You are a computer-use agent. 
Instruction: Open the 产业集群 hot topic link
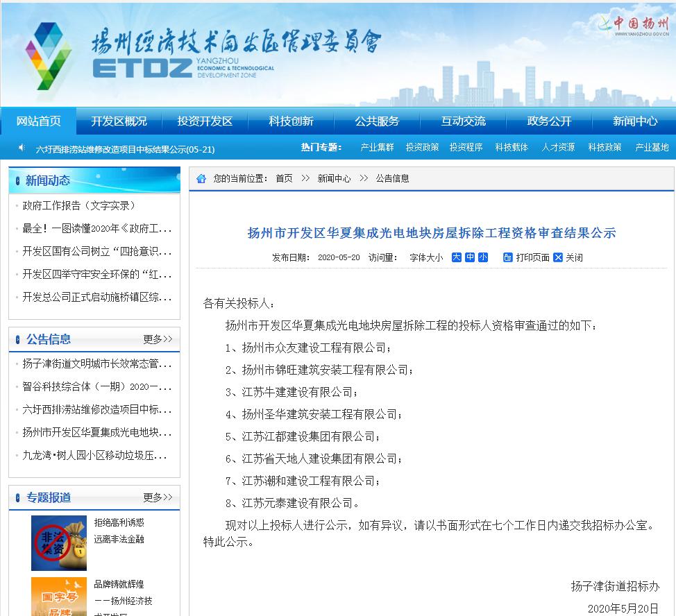(377, 147)
